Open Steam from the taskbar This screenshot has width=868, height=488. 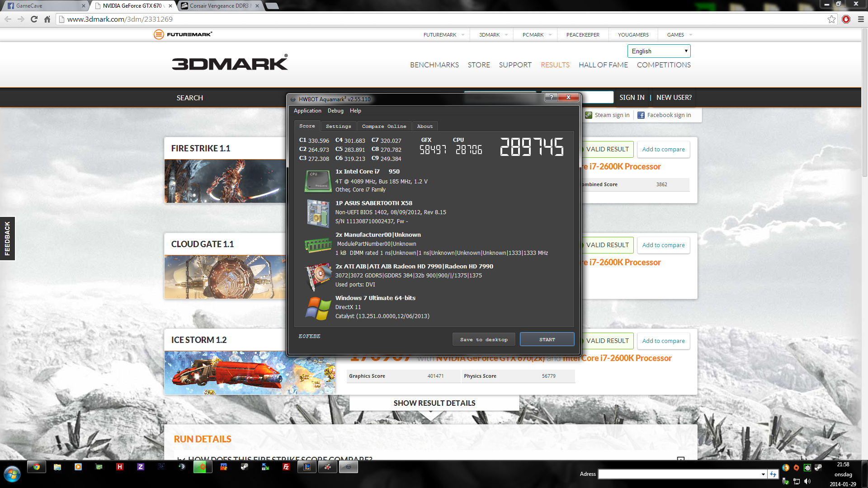(x=245, y=467)
